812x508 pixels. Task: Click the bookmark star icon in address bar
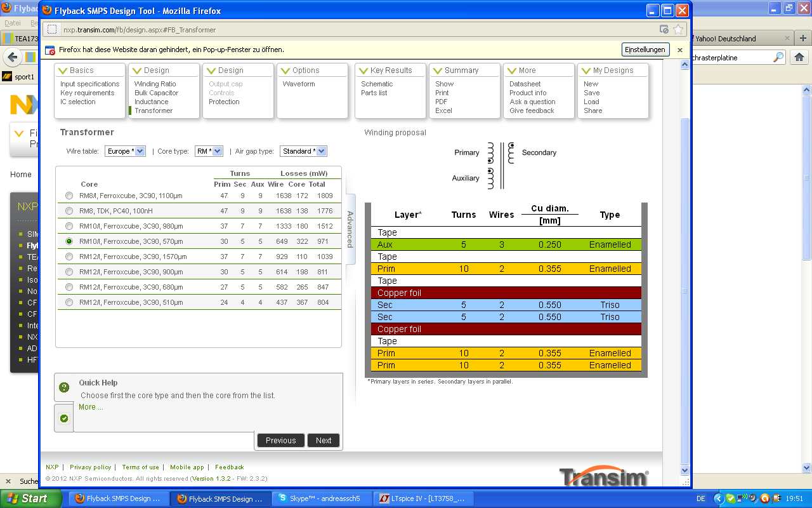click(678, 29)
